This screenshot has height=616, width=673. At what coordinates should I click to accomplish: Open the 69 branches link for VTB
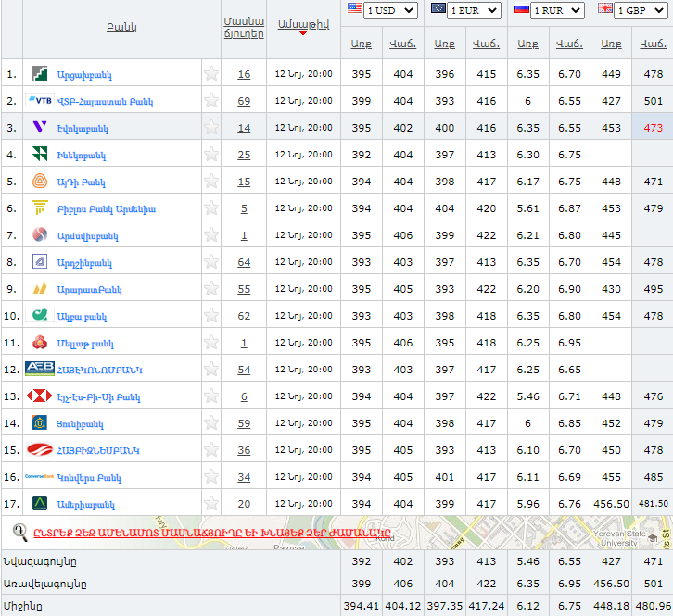(x=244, y=101)
